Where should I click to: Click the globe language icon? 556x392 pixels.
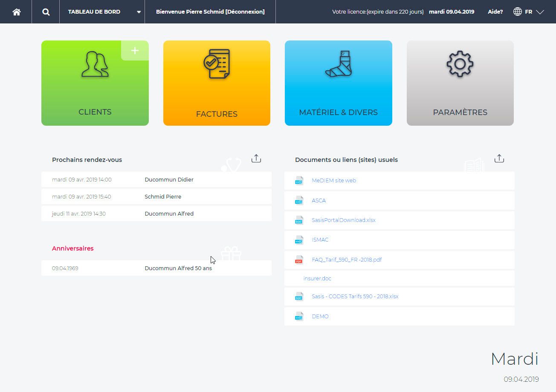(x=517, y=12)
